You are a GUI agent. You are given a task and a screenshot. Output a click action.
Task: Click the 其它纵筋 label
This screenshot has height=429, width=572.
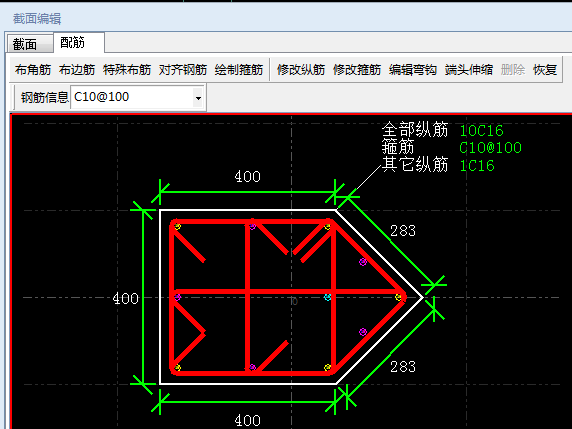[415, 165]
